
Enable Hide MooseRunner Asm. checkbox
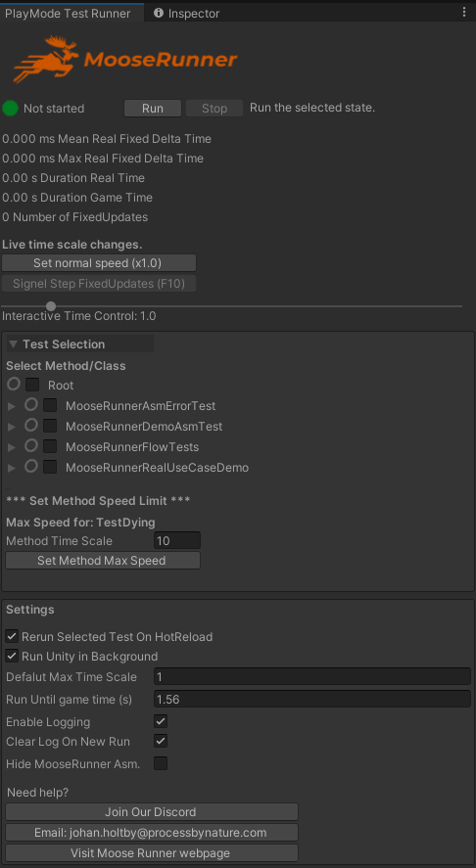tap(161, 764)
